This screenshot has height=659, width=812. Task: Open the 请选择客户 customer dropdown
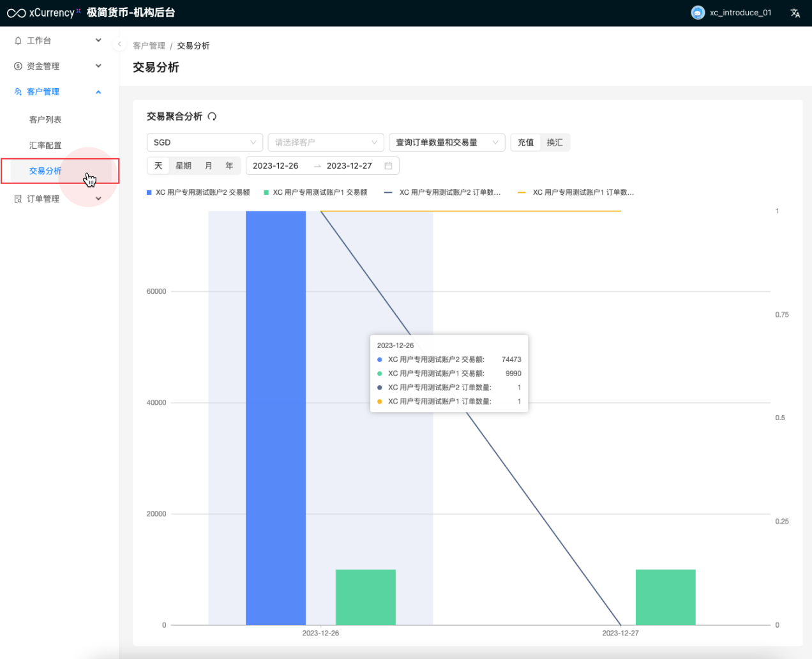click(x=326, y=142)
